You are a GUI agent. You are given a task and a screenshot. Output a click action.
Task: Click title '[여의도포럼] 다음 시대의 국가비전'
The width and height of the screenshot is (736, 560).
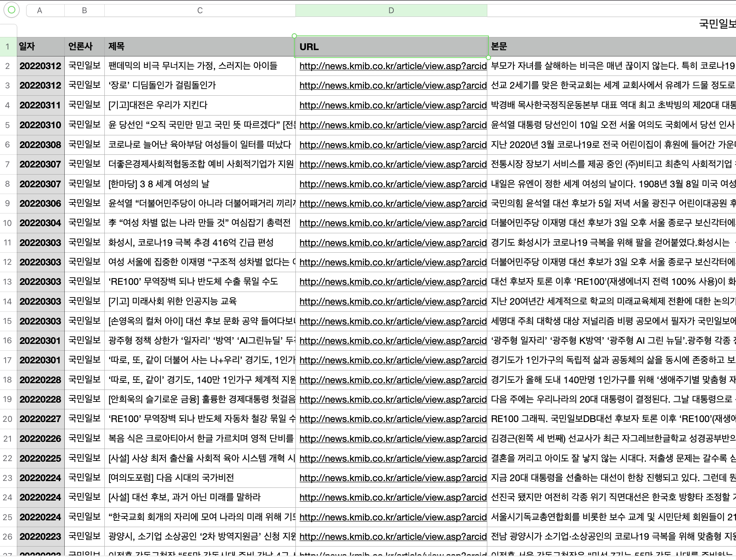pyautogui.click(x=171, y=478)
